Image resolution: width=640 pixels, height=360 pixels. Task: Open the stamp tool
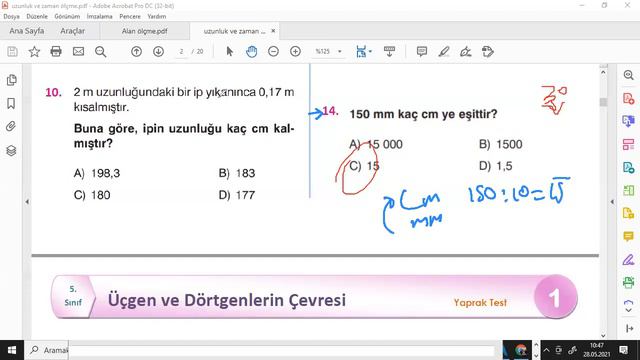(487, 51)
